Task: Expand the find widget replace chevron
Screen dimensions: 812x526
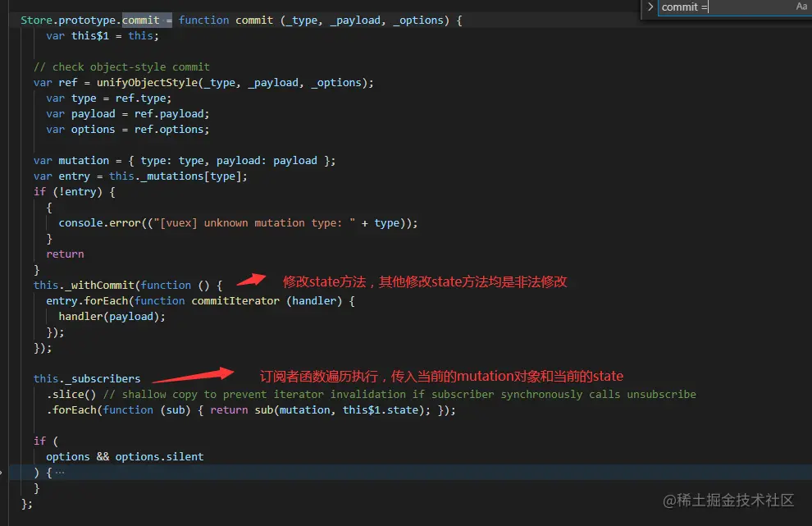Action: [x=650, y=7]
